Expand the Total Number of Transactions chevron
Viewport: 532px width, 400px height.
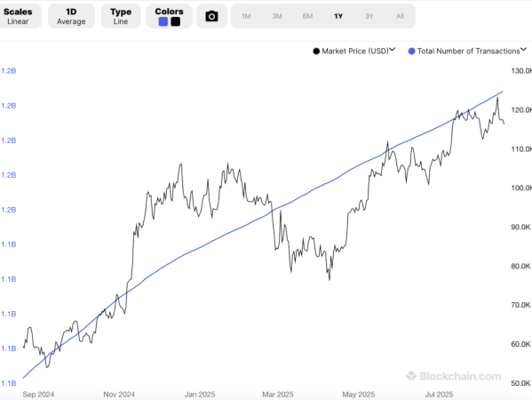pos(523,50)
